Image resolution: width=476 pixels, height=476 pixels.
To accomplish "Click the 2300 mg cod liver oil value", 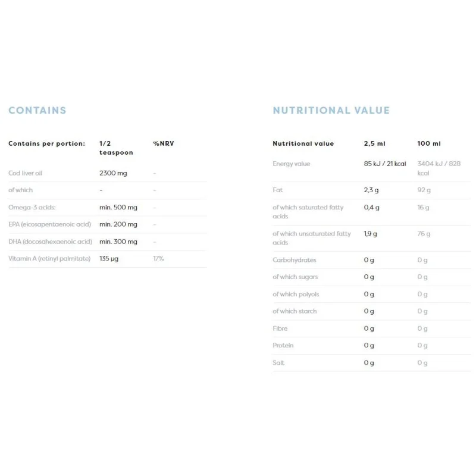I will click(112, 173).
